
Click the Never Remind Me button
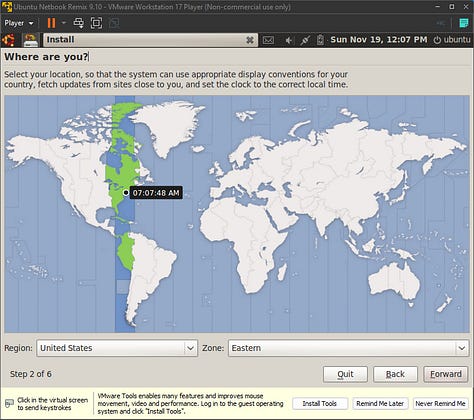pyautogui.click(x=440, y=404)
